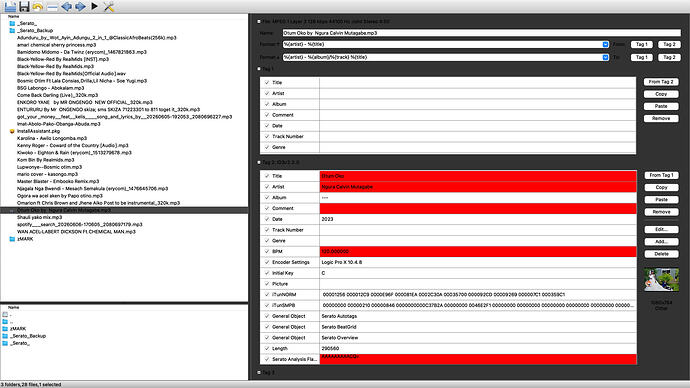Viewport: 690px width, 388px height.
Task: Select 'Black-Yellow-Red By RealMids(Official Audio).wav'
Action: 71,73
